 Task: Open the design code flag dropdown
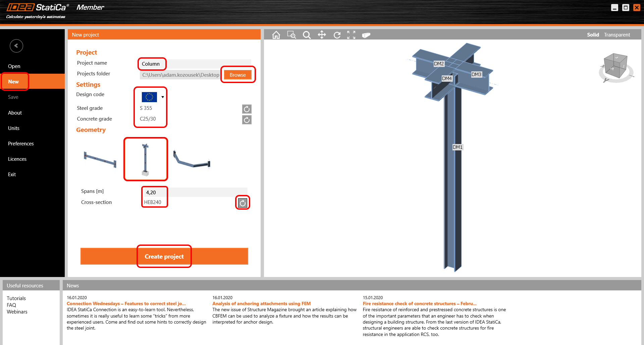tap(153, 97)
